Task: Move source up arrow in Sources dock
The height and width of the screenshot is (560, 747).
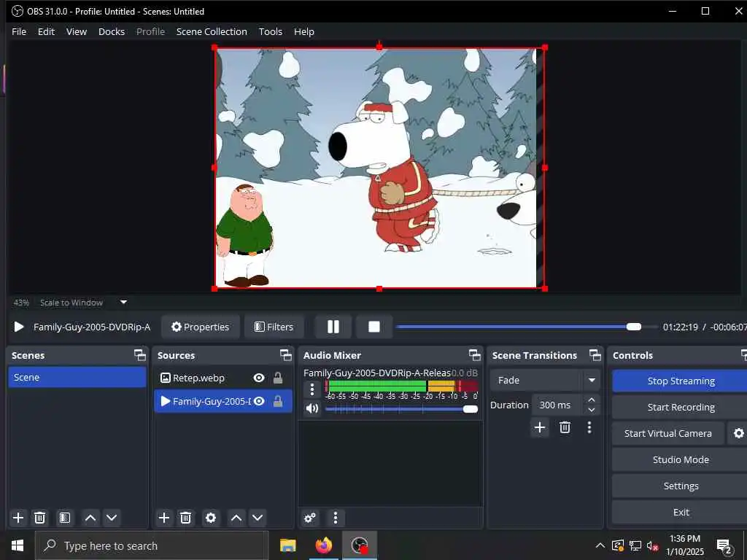Action: [x=236, y=518]
